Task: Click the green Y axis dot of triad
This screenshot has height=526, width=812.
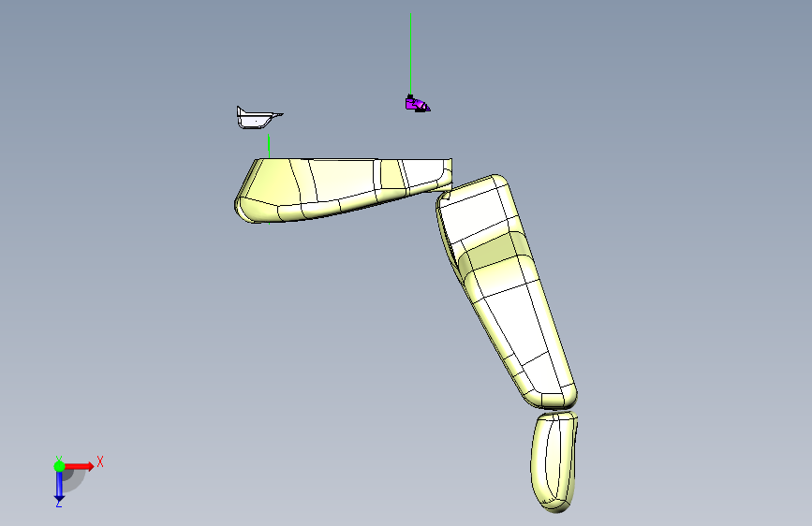Action: click(x=59, y=466)
